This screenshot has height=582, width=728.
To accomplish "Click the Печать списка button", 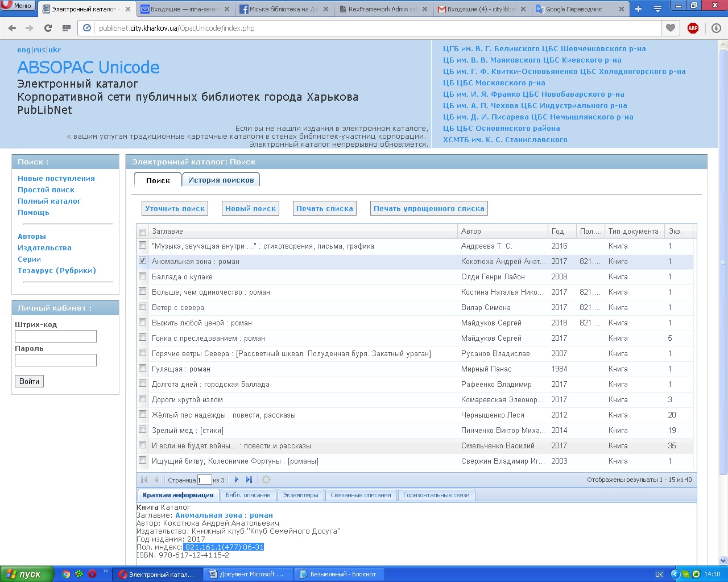I will 325,209.
